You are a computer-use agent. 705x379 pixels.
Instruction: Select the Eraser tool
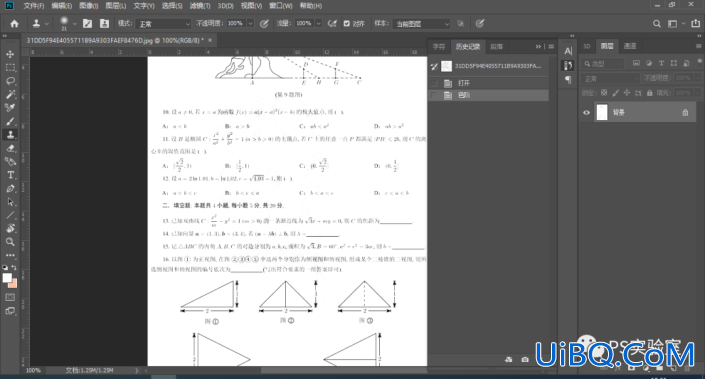(x=10, y=148)
